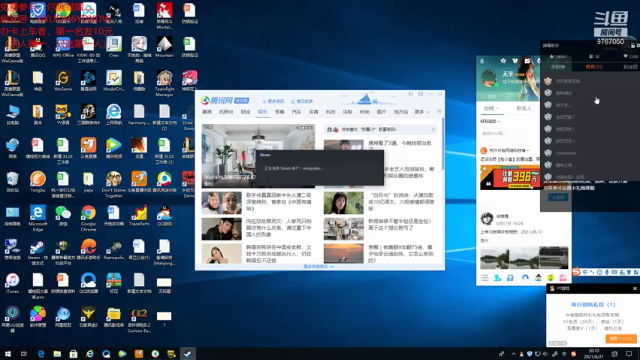Open the ModelCH desktop shortcut
Viewport: 640px width, 360px height.
(x=113, y=80)
